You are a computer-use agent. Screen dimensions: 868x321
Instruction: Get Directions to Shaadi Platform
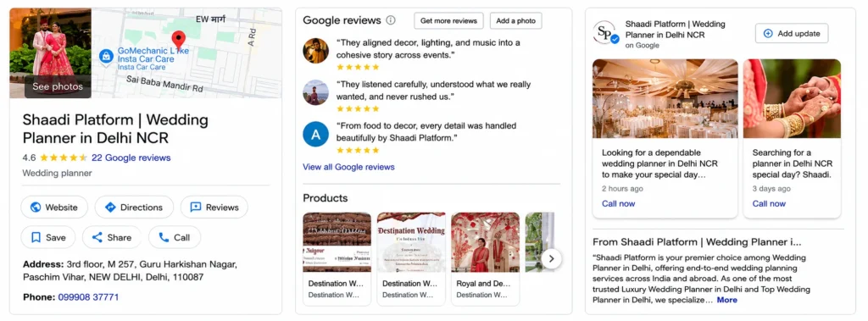click(x=134, y=207)
